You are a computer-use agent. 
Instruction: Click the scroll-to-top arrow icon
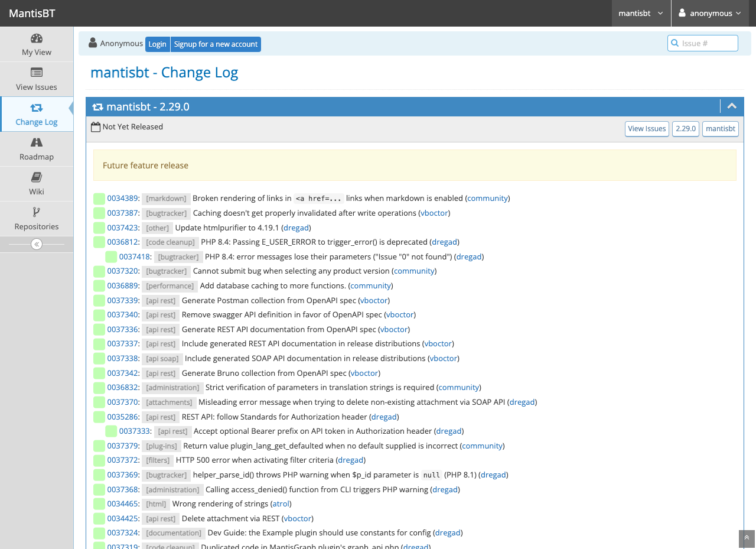pos(747,538)
